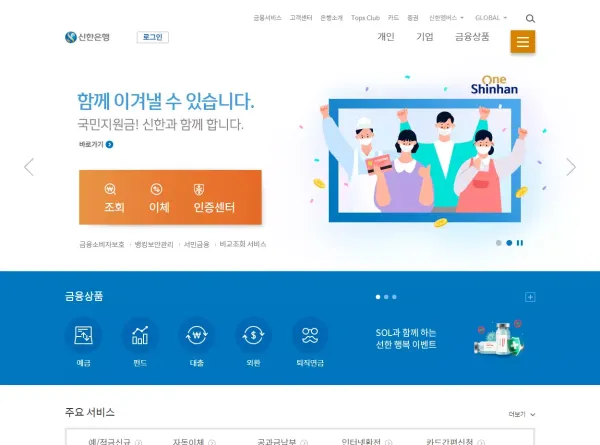Open the 개인 main menu

(386, 37)
